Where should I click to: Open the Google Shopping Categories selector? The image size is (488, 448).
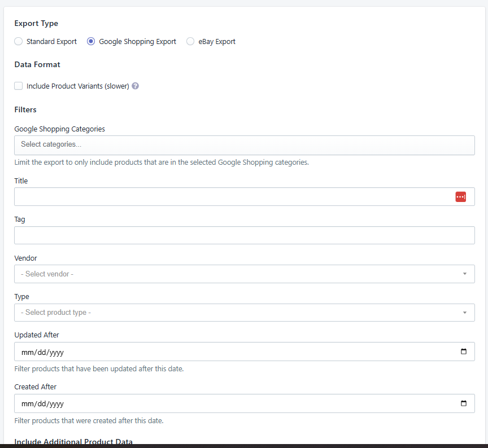(x=243, y=145)
